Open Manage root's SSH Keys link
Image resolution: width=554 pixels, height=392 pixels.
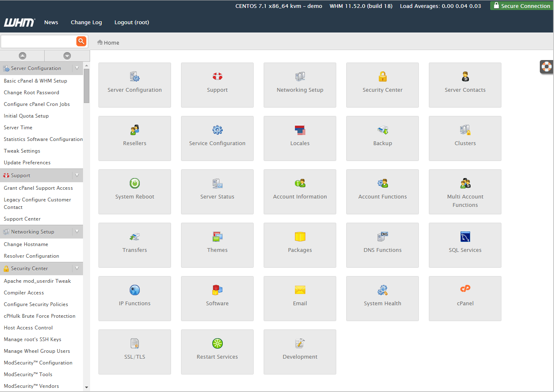[x=33, y=339]
